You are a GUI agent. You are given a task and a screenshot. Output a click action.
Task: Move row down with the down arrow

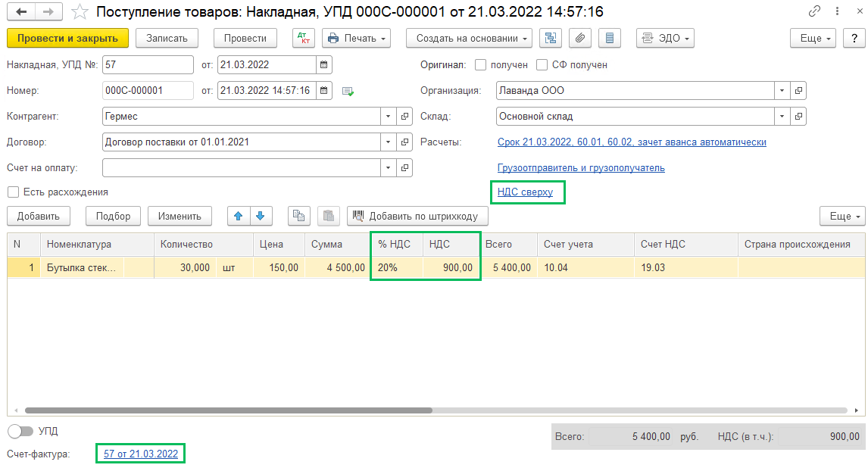[260, 216]
